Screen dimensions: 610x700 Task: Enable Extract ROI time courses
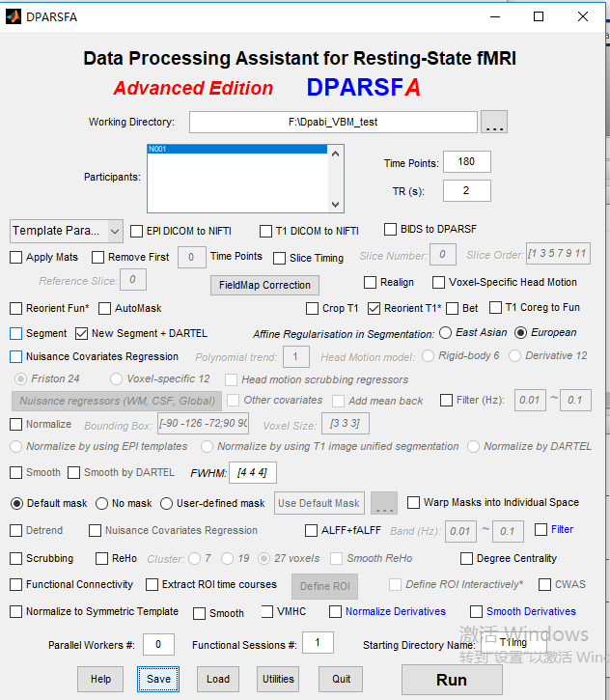(152, 585)
